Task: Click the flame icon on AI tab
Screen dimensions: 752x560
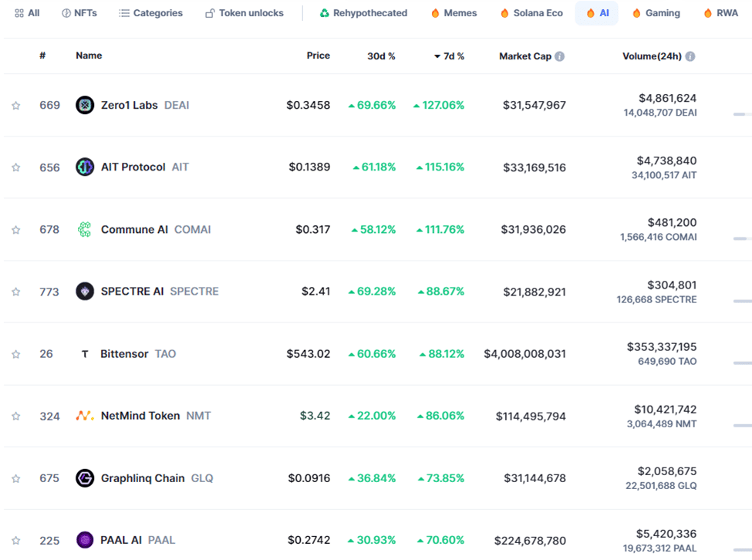Action: [x=590, y=13]
